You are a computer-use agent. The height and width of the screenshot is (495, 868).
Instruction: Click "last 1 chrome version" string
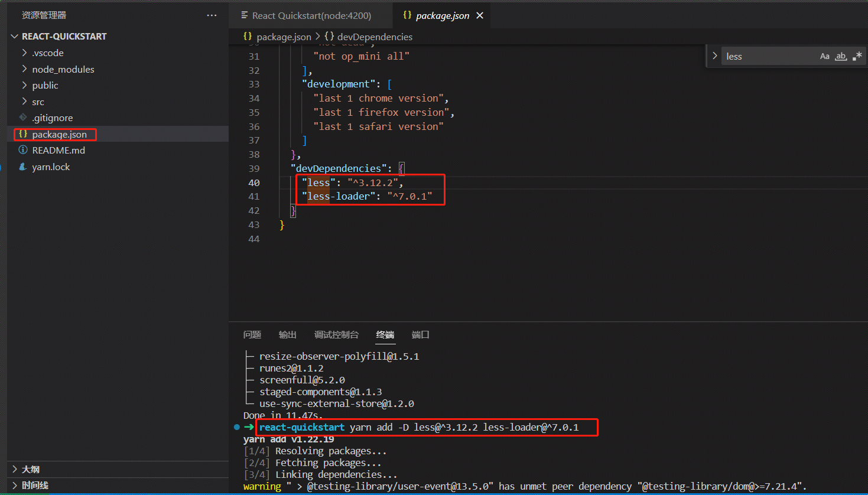[x=378, y=98]
